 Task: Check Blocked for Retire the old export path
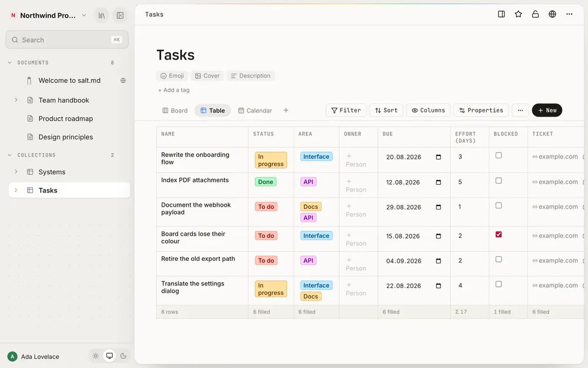499,260
